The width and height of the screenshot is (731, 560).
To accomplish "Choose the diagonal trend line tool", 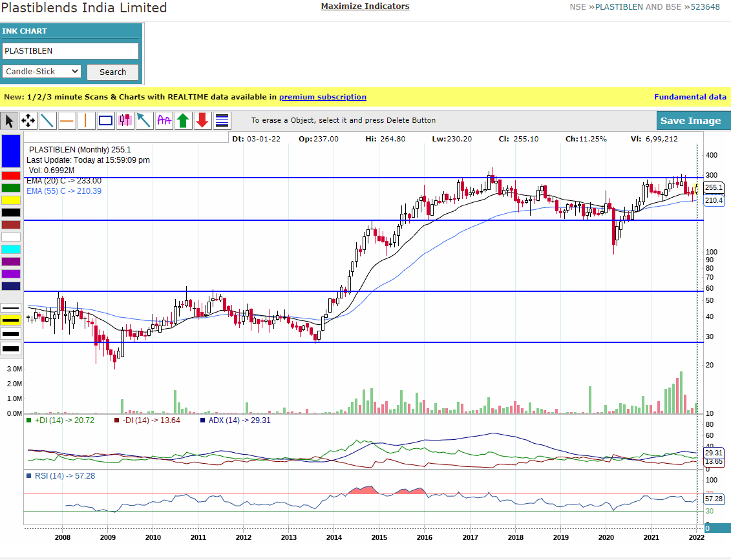I will [48, 121].
